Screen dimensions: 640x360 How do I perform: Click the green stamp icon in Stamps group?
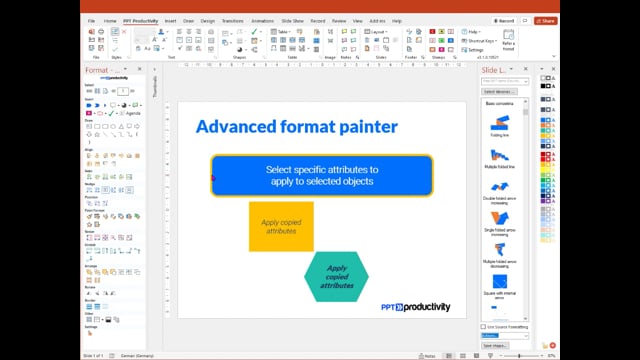(x=442, y=40)
